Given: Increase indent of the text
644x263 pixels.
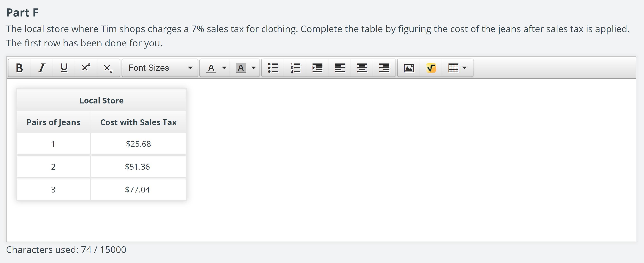Looking at the screenshot, I should tap(317, 68).
